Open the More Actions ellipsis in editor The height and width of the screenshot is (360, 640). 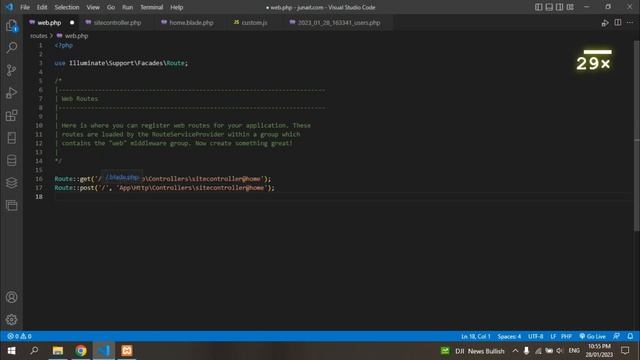point(630,23)
